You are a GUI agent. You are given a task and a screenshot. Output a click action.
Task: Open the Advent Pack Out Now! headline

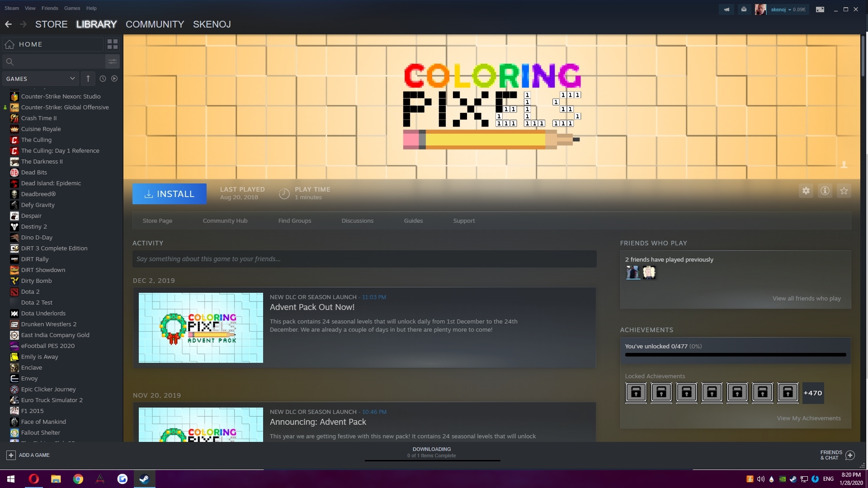pyautogui.click(x=312, y=307)
